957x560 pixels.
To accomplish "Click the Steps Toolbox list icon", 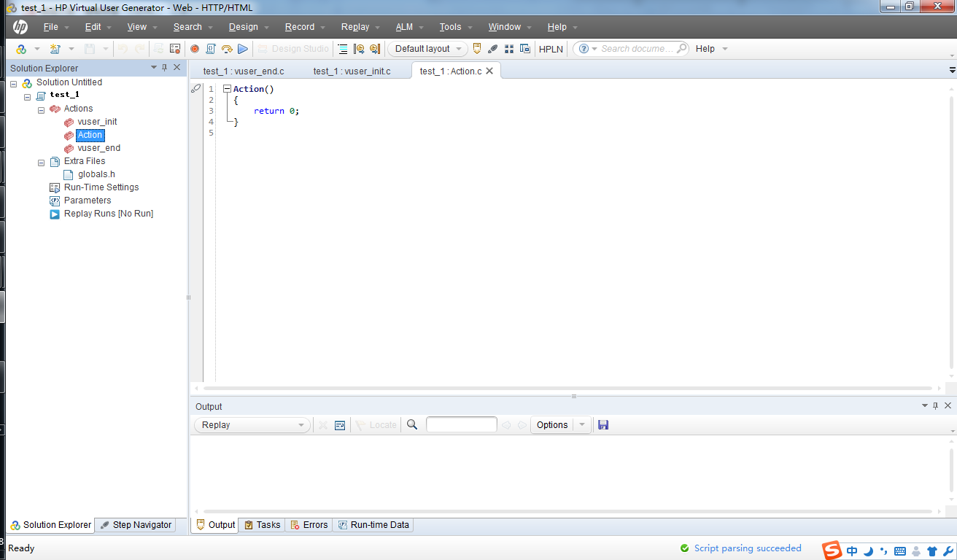I will [343, 49].
